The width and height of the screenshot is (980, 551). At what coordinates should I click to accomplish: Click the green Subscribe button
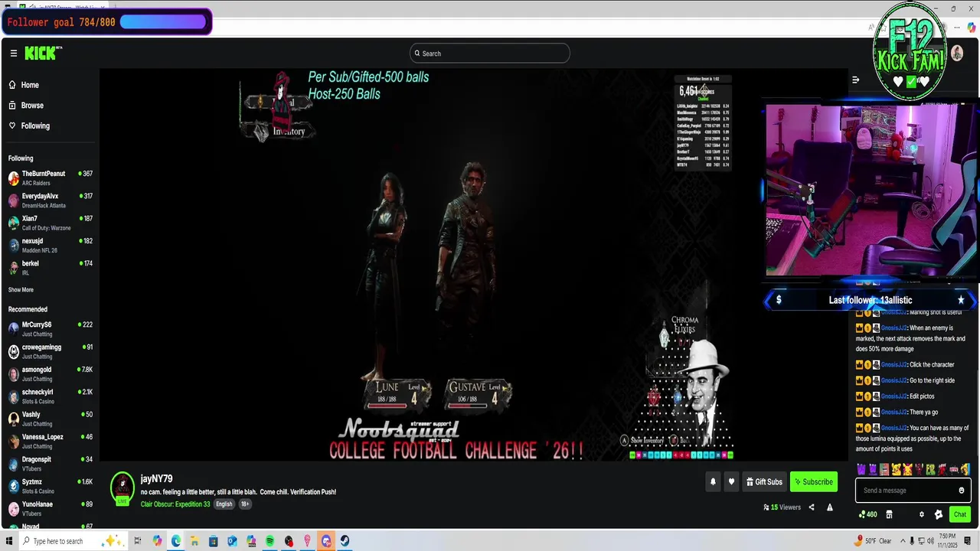814,482
